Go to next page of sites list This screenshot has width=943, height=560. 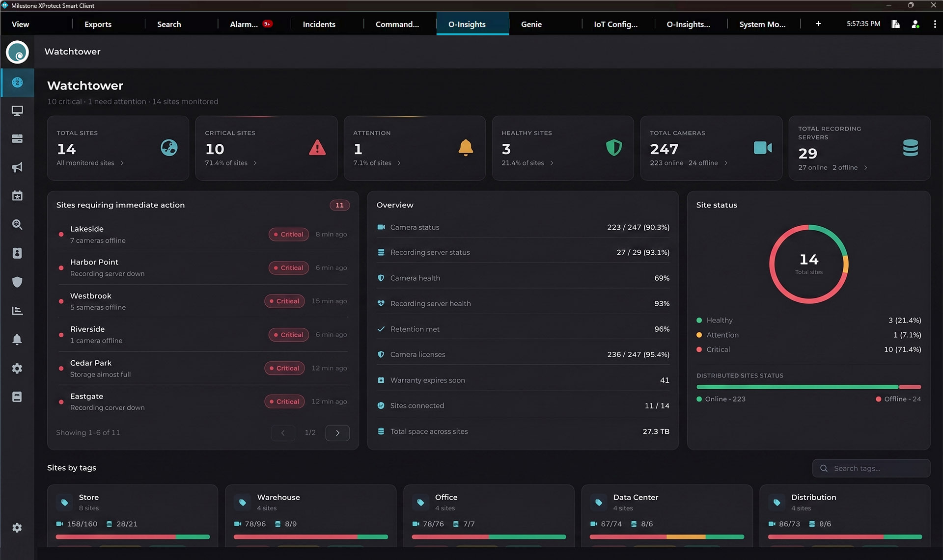pyautogui.click(x=337, y=433)
